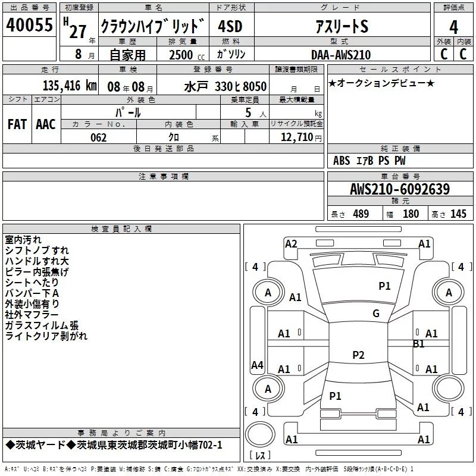Select the equipment line ABS エアB PS PW

tap(369, 161)
